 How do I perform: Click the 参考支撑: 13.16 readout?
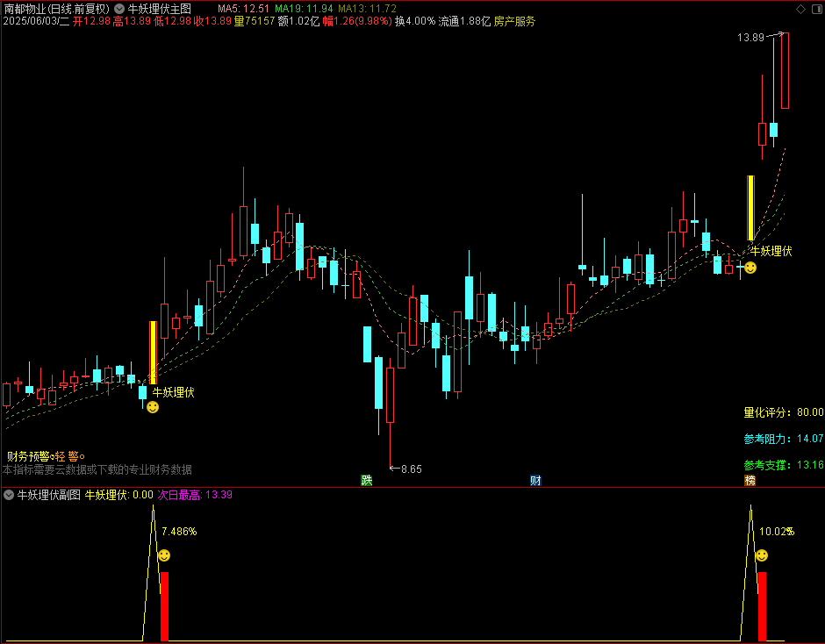[784, 465]
